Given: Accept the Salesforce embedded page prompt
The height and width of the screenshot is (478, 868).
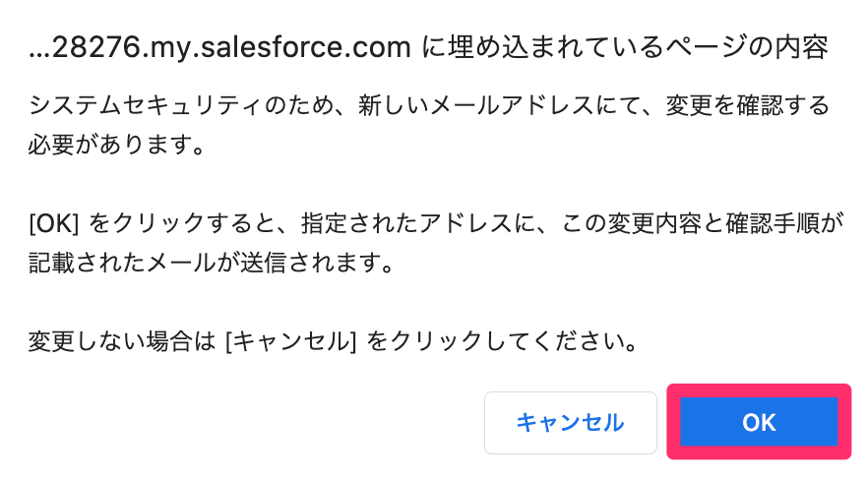Looking at the screenshot, I should click(759, 422).
